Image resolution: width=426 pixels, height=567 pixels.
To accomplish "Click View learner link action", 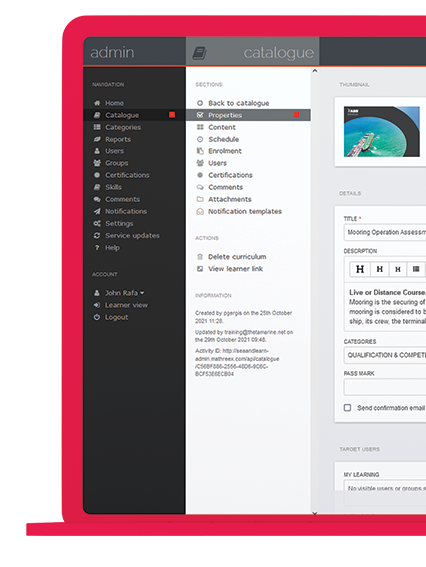I will [235, 269].
